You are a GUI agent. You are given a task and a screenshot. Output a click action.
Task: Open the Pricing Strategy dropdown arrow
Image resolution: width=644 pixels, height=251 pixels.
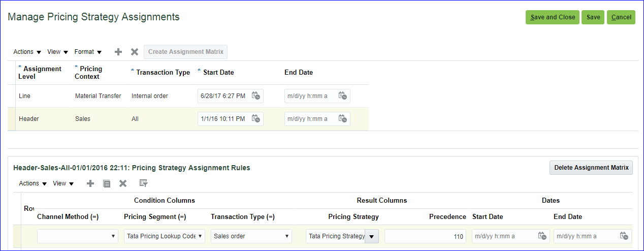point(372,236)
